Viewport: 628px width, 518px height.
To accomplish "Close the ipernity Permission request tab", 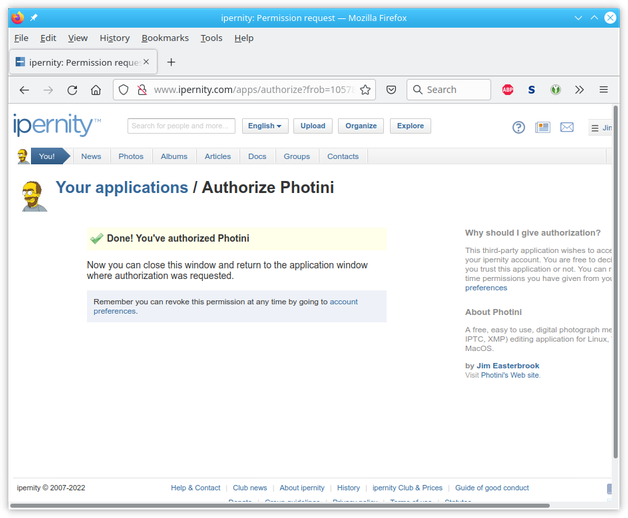I will tap(146, 62).
